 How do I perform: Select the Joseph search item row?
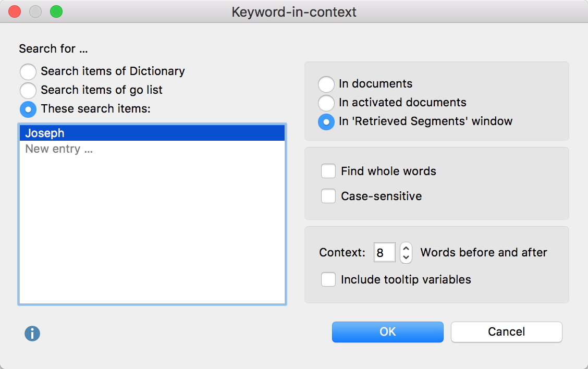(152, 133)
